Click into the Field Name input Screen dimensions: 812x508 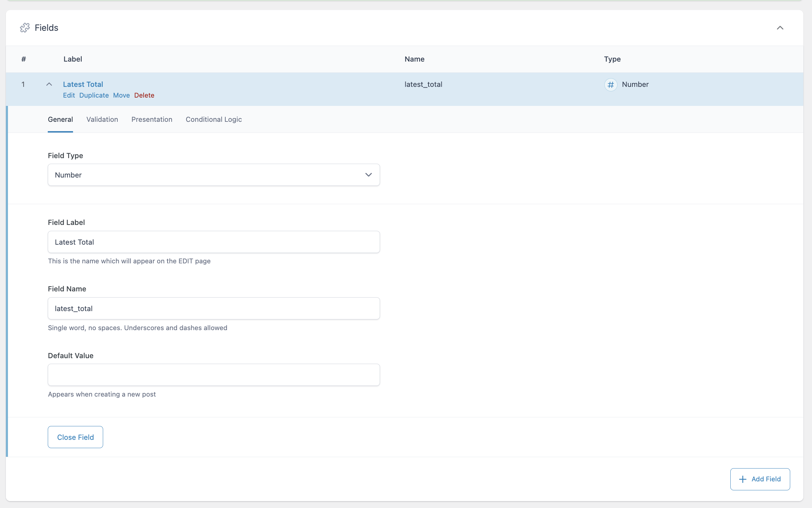pos(214,308)
